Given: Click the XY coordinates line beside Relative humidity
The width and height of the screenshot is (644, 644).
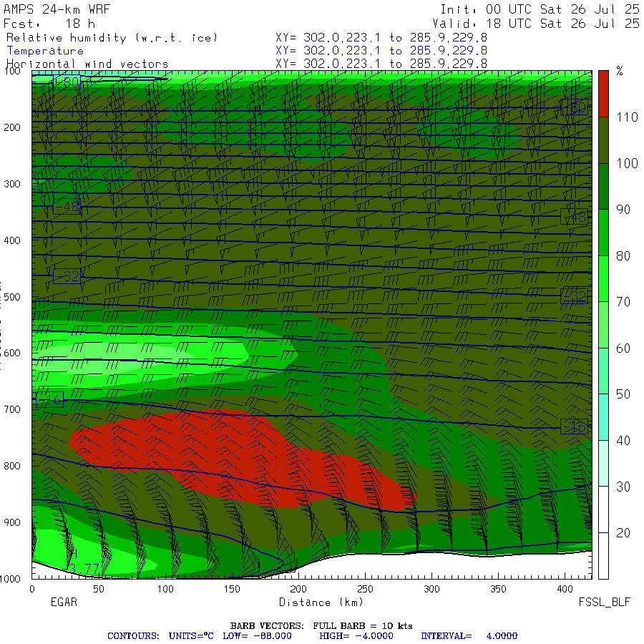Looking at the screenshot, I should point(381,38).
